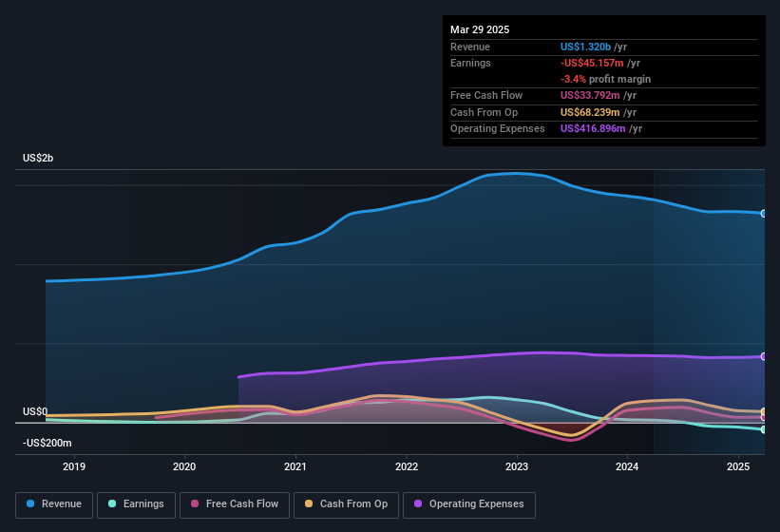Image resolution: width=780 pixels, height=532 pixels.
Task: Click the Operating Expenses endpoint marker
Action: (x=764, y=356)
